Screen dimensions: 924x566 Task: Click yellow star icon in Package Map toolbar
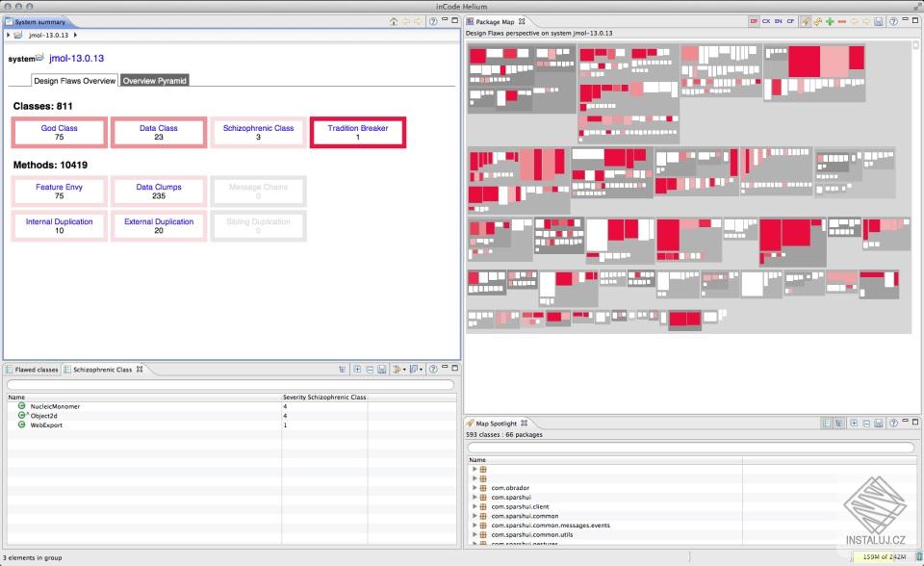point(818,22)
